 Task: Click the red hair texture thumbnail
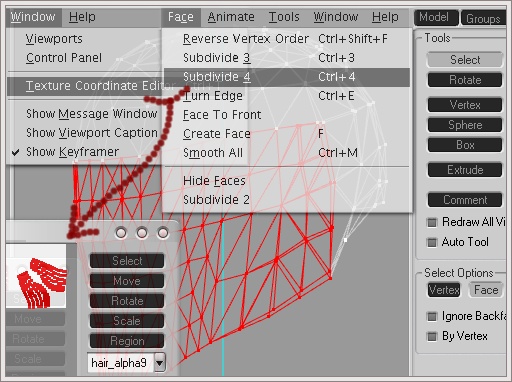36,276
